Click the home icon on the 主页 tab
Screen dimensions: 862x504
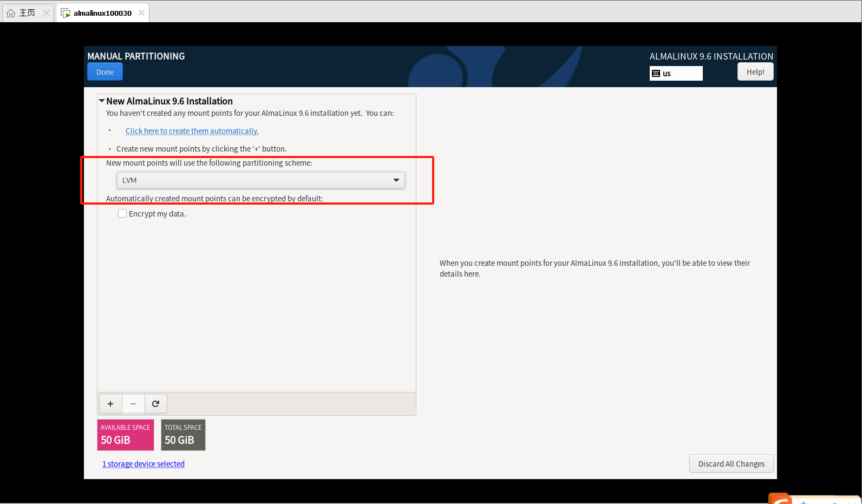click(x=11, y=13)
